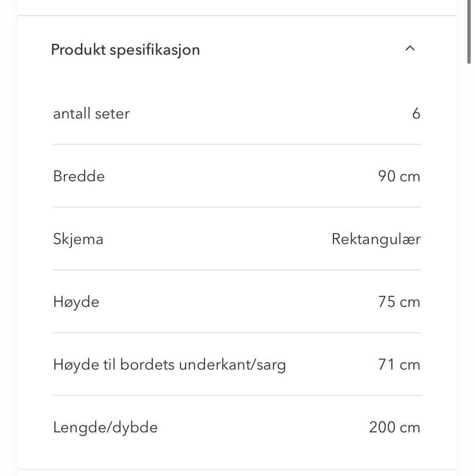Click the divider below the Bredde row

click(237, 207)
